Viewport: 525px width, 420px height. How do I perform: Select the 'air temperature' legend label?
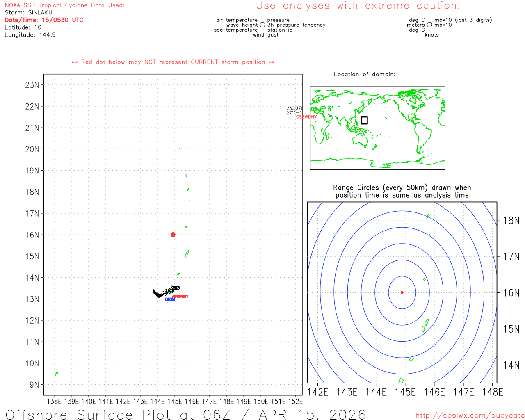237,20
